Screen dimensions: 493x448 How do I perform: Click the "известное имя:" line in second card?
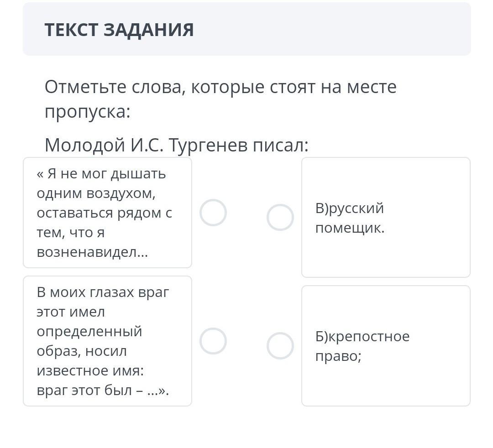[90, 371]
